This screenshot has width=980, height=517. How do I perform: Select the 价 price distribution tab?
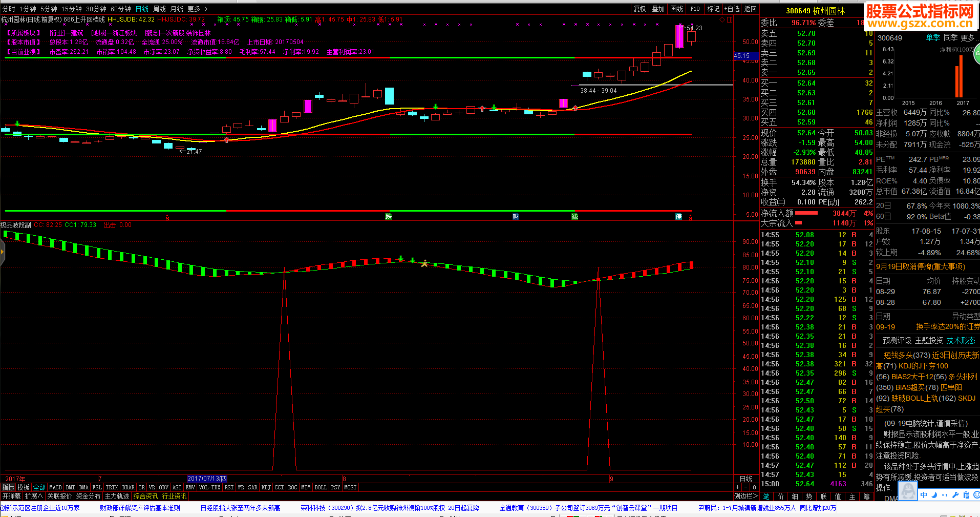pyautogui.click(x=780, y=496)
